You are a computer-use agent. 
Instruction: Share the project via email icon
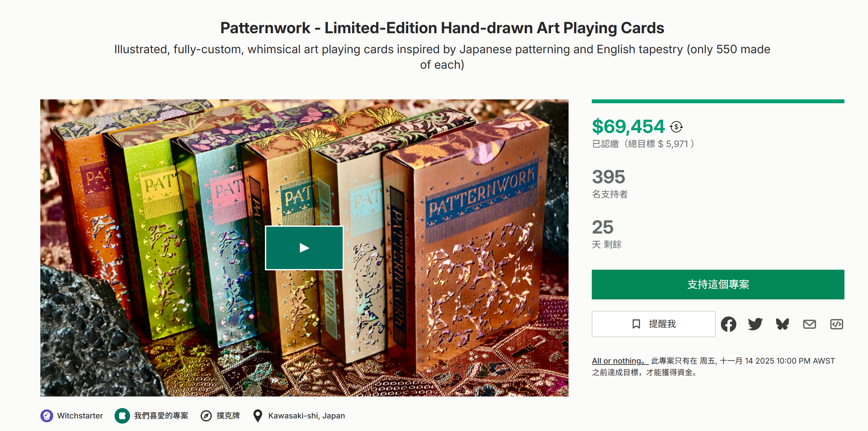809,324
